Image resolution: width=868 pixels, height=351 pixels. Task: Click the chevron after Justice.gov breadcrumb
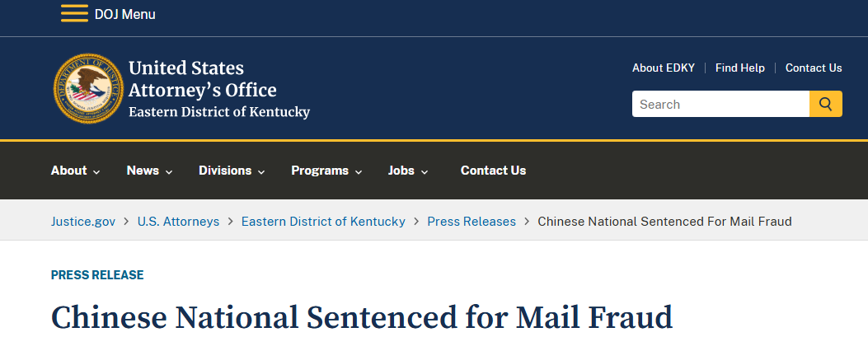(126, 222)
